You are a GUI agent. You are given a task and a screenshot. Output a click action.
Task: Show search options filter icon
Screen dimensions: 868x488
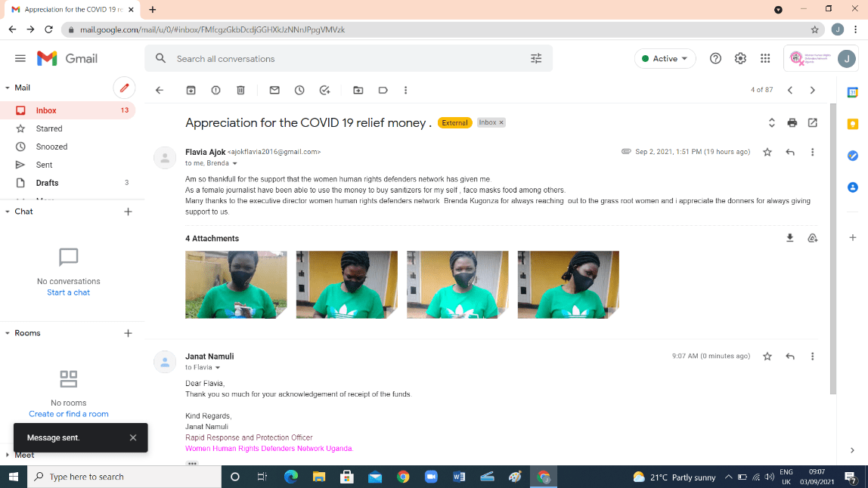pyautogui.click(x=536, y=59)
